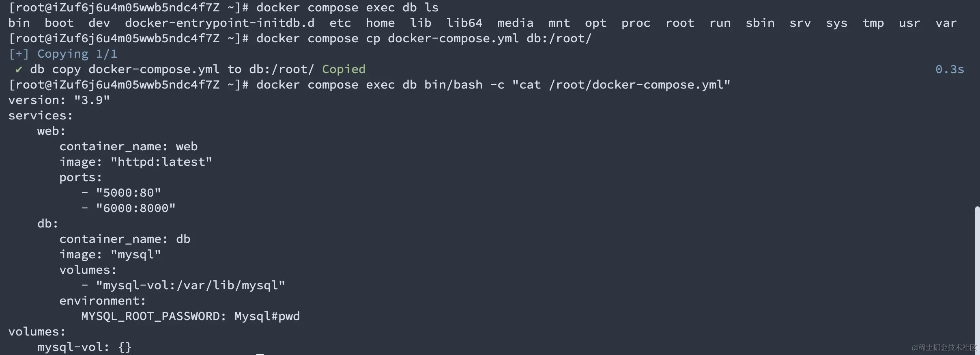Click the Mysql#pwd password value
The image size is (980, 355).
[267, 316]
